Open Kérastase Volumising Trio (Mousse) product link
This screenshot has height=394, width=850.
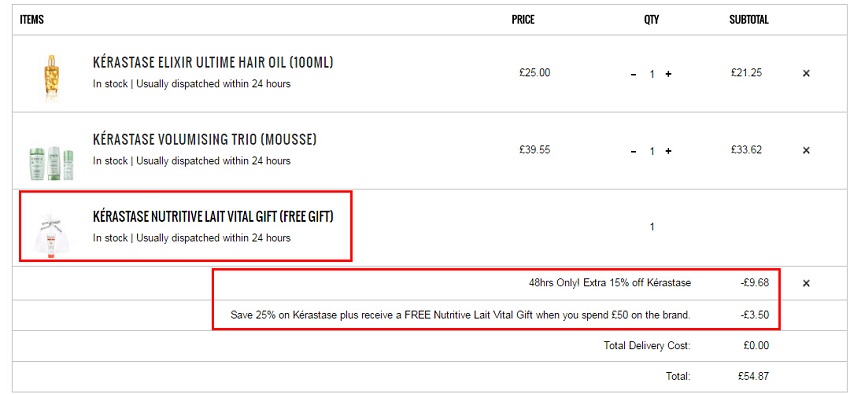tap(204, 140)
